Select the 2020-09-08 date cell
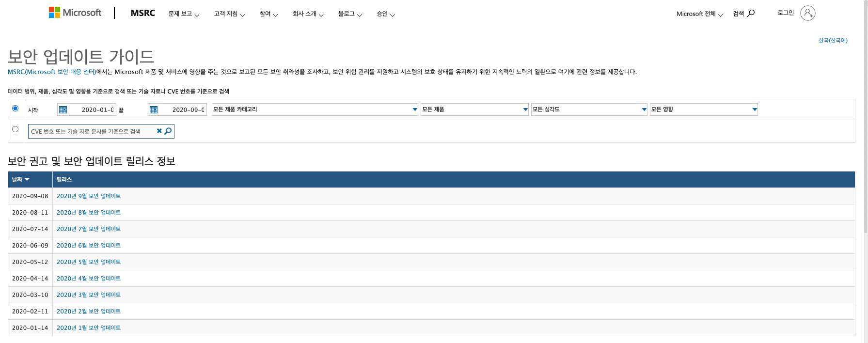 point(30,196)
